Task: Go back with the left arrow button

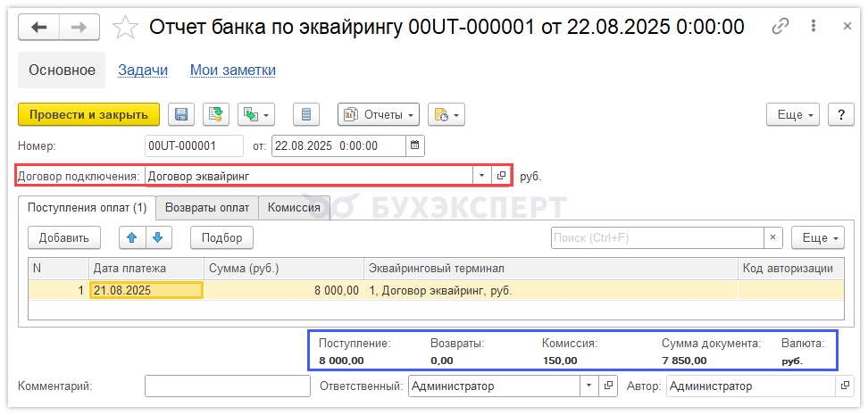Action: click(x=38, y=27)
